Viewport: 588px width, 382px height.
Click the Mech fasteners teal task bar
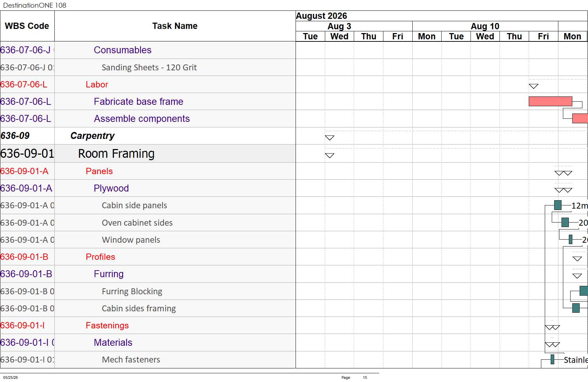[x=552, y=359]
